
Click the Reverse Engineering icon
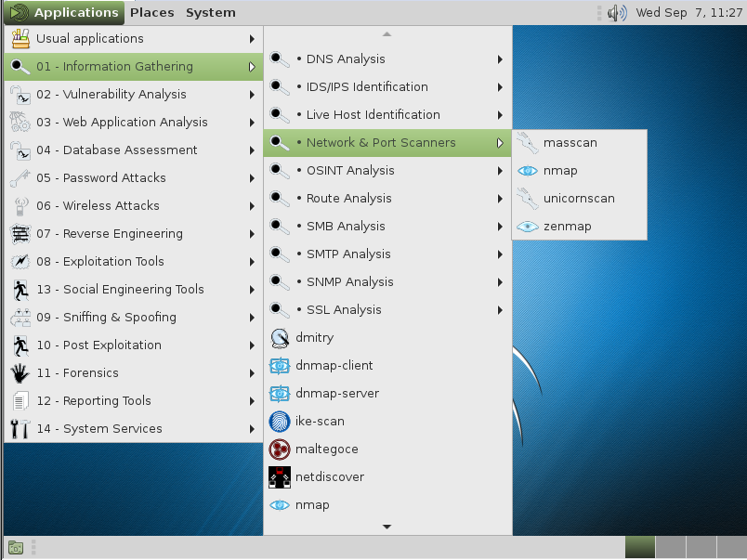click(20, 233)
